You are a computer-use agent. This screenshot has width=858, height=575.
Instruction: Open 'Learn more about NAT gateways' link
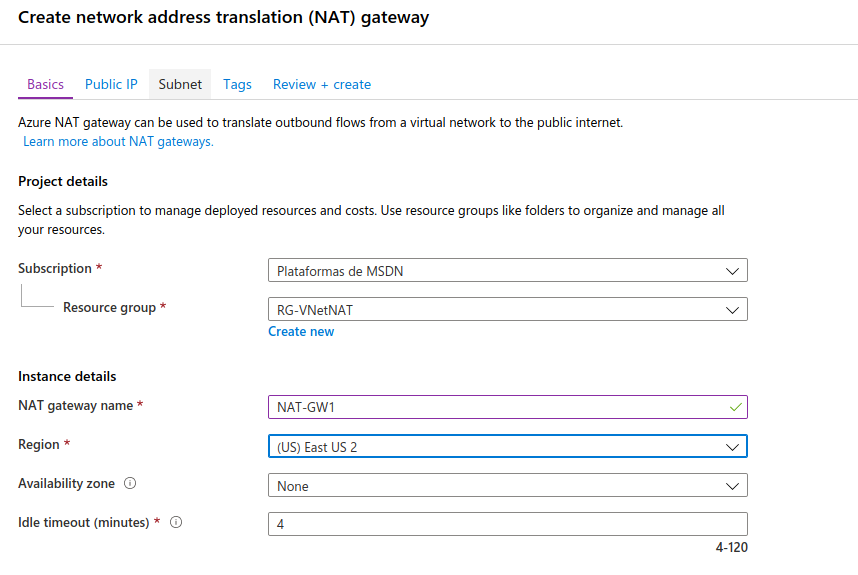click(118, 142)
